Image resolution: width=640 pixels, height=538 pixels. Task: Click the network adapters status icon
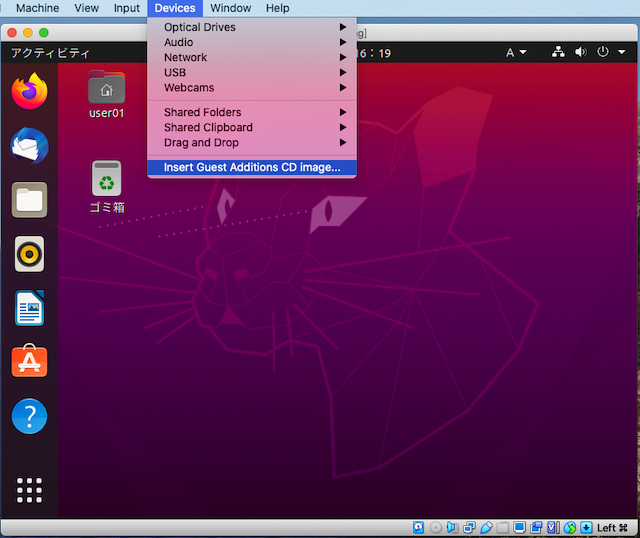coord(469,527)
